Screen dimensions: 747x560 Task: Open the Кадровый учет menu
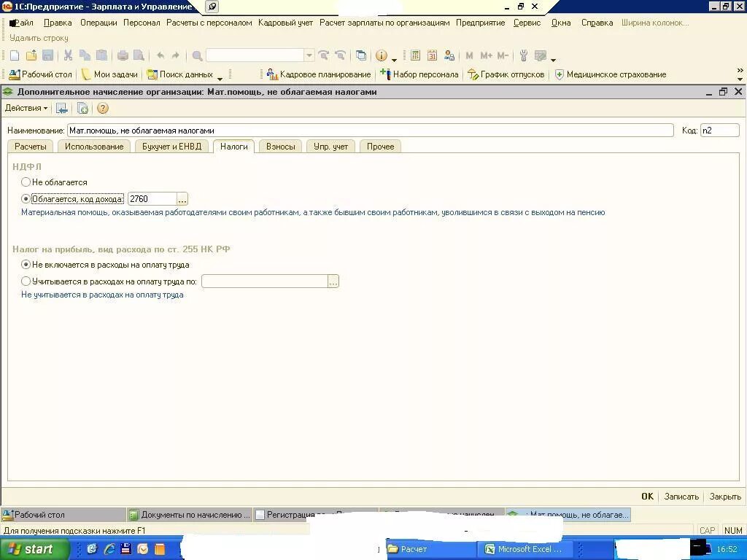click(x=285, y=23)
